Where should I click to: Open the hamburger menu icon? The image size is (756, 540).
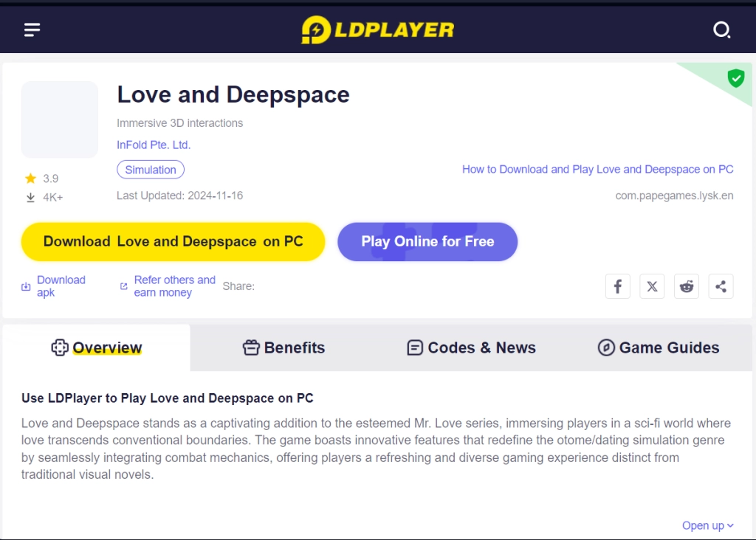tap(32, 30)
